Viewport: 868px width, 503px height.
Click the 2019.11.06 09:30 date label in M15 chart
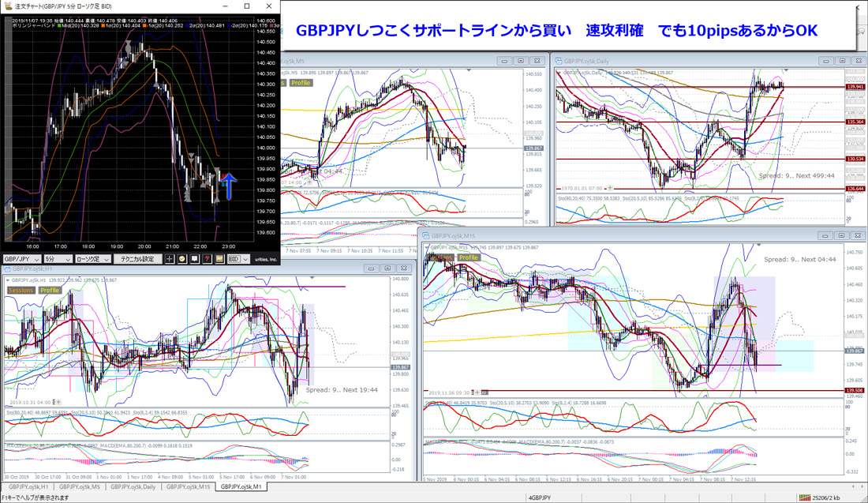(x=450, y=392)
